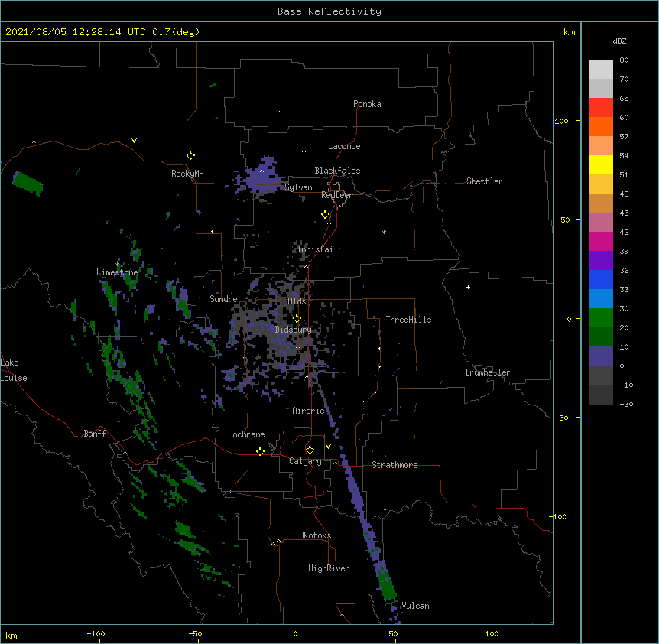Click the Olds town label
The width and height of the screenshot is (659, 644).
297,301
